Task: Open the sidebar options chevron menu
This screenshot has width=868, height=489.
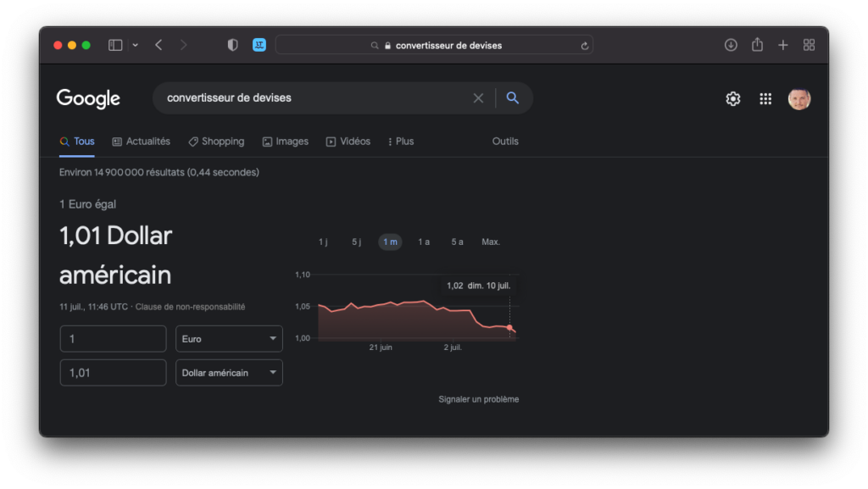Action: tap(135, 46)
